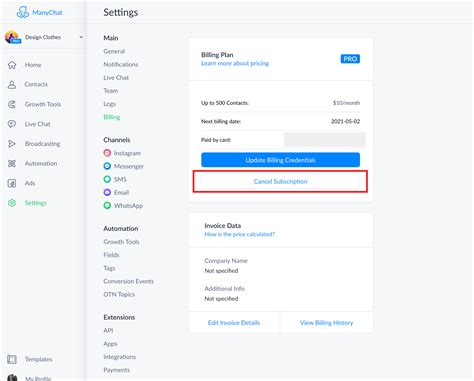The image size is (474, 381).
Task: Click the ManyChat logo icon
Action: coord(23,12)
